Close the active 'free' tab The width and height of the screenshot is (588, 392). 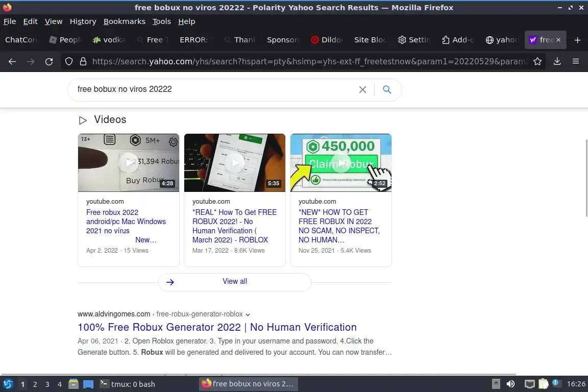tap(558, 40)
